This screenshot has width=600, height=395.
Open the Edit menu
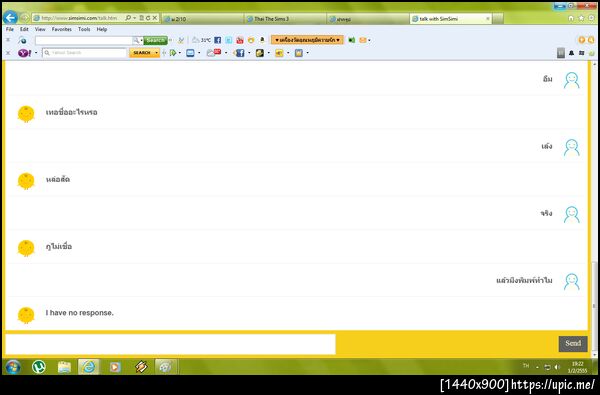point(24,29)
